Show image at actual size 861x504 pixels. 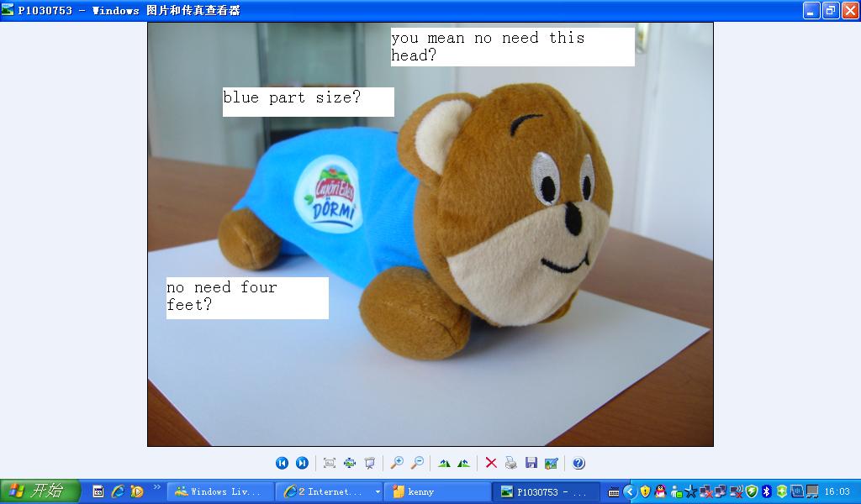(x=350, y=463)
